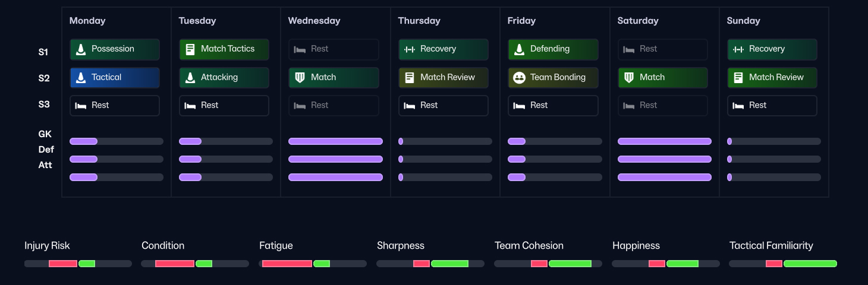Click the Wednesday column header
This screenshot has width=868, height=285.
(314, 21)
